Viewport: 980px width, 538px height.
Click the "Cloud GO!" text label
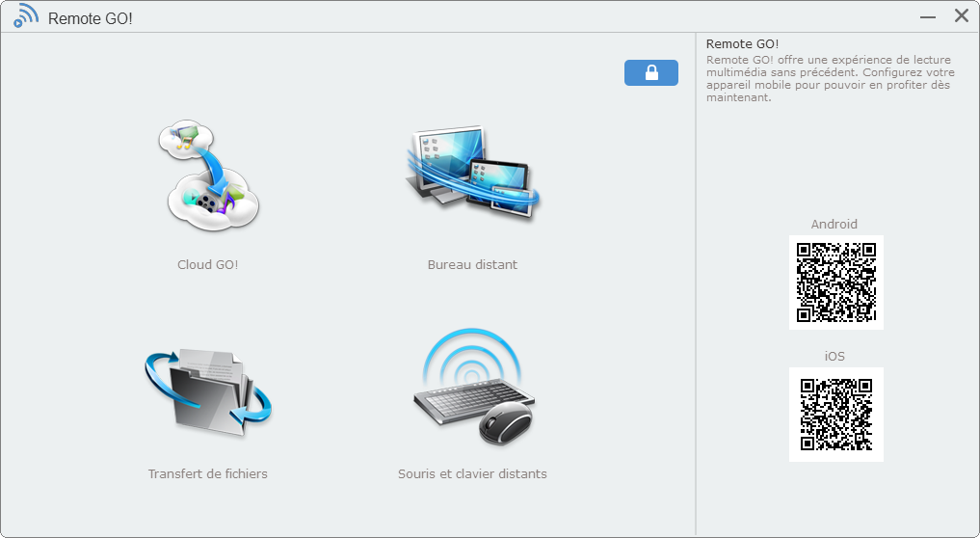208,265
